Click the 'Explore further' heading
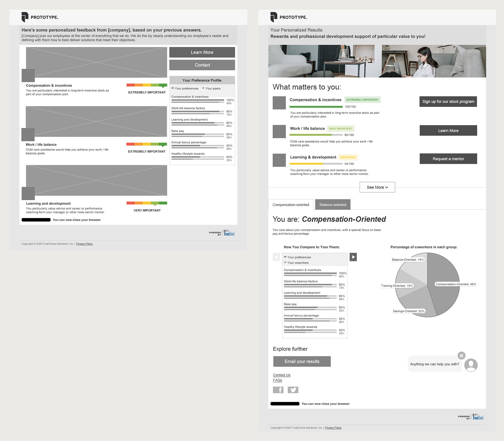This screenshot has height=441, width=504. click(290, 349)
